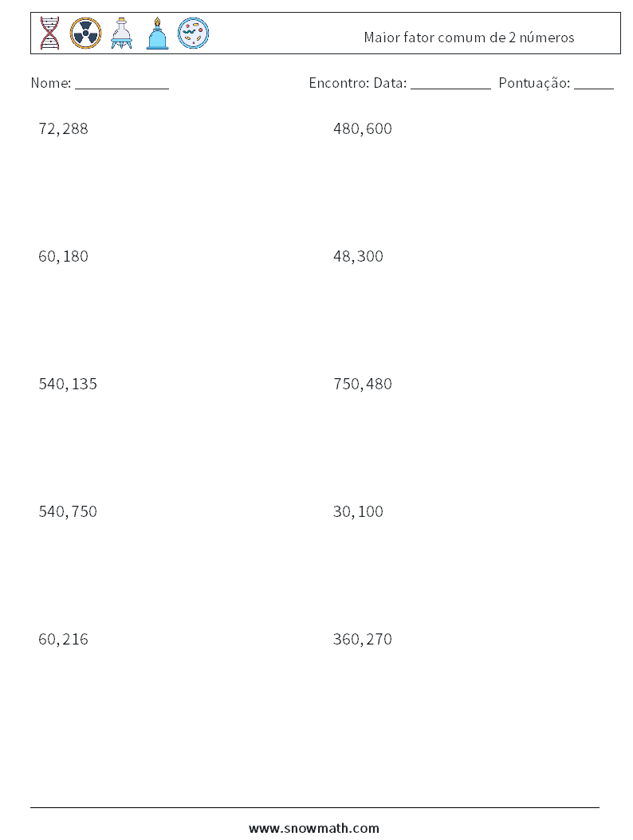
Task: Select the problem 60, 180
Action: pos(63,257)
